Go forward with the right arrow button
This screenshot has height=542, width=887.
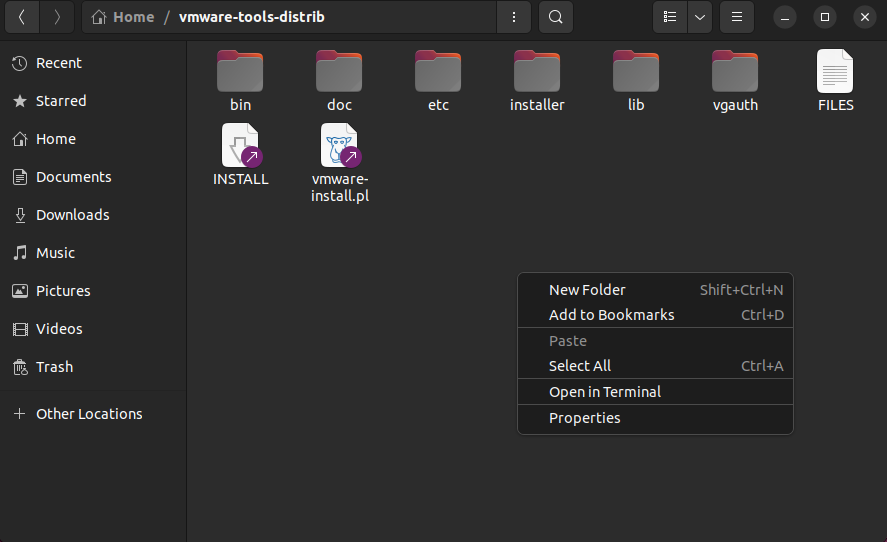[57, 17]
